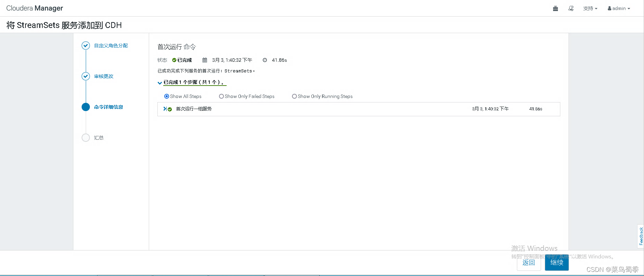Viewport: 644px width, 276px height.
Task: Select Show Only Failed Steps radio button
Action: (221, 96)
